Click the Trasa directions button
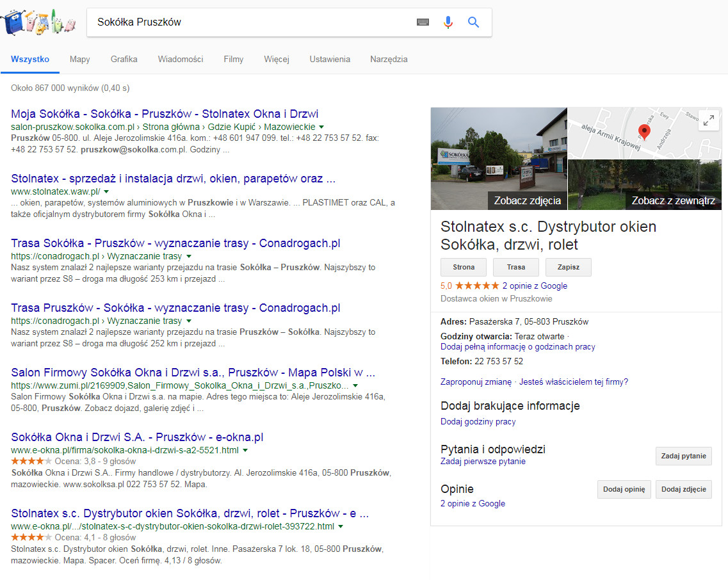Image resolution: width=728 pixels, height=580 pixels. [516, 267]
